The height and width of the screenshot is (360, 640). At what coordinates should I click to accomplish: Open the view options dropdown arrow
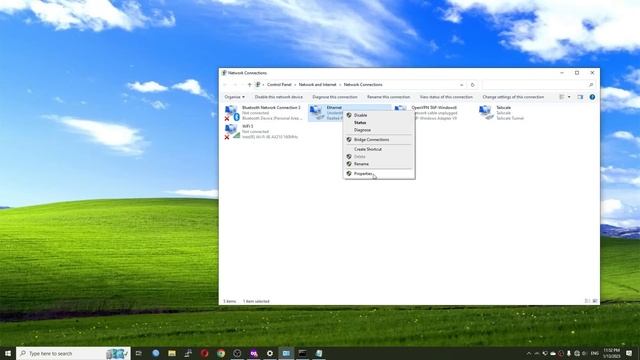pyautogui.click(x=569, y=97)
